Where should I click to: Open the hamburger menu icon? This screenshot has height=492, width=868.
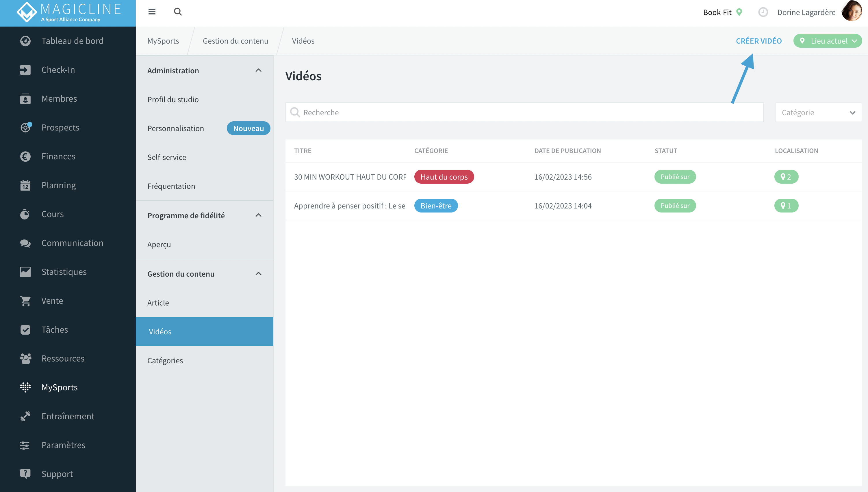[152, 12]
